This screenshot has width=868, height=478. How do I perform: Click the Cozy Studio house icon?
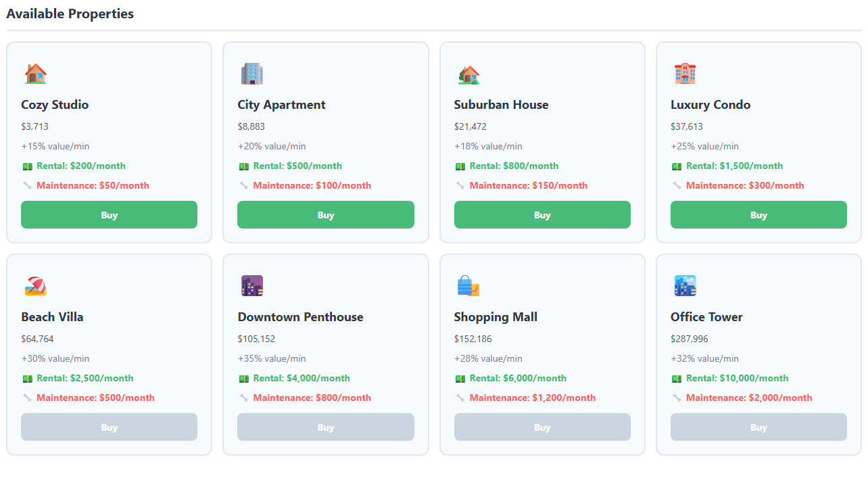pos(36,74)
